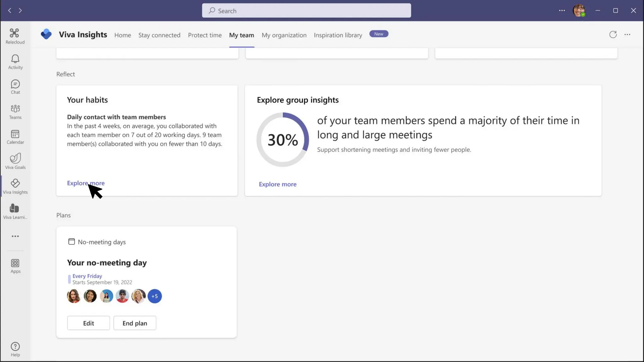Open Viva Insights more options menu
Screen dimensions: 644x362
(627, 35)
